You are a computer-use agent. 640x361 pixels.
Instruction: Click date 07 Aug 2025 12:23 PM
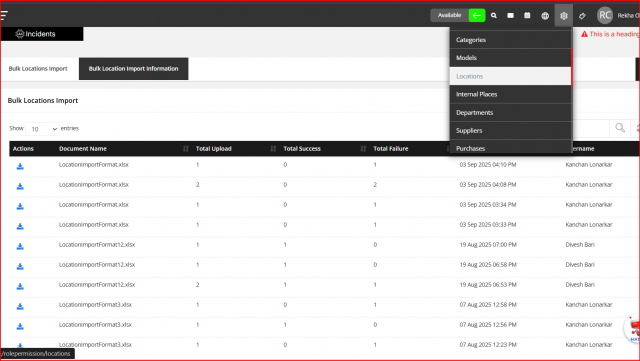tap(488, 345)
